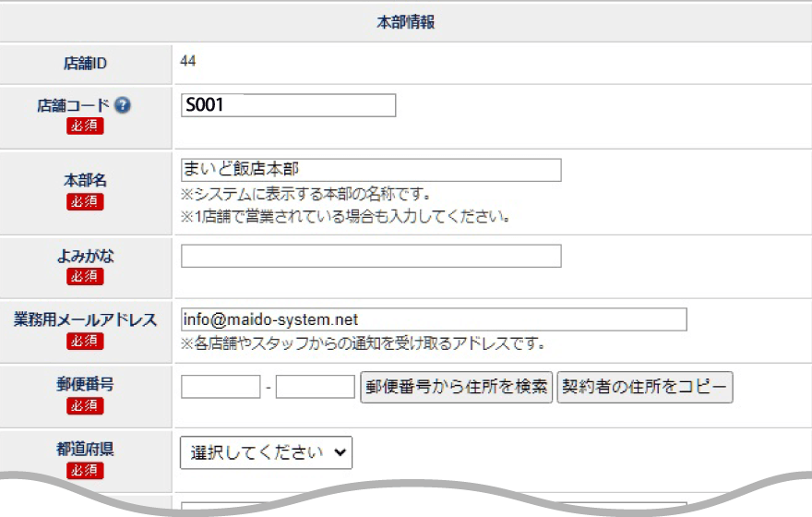Screen dimensions: 812x517
Task: Click the 店舗ID row label
Action: coord(85,63)
